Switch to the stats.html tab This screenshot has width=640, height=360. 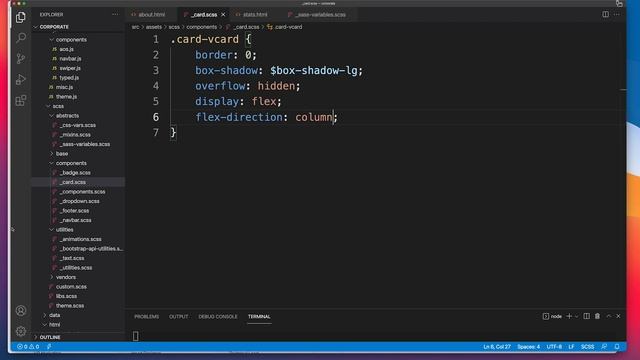255,15
